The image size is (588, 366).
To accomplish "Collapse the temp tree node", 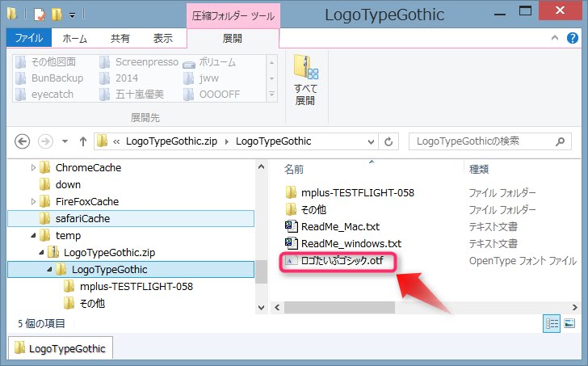I will 33,235.
